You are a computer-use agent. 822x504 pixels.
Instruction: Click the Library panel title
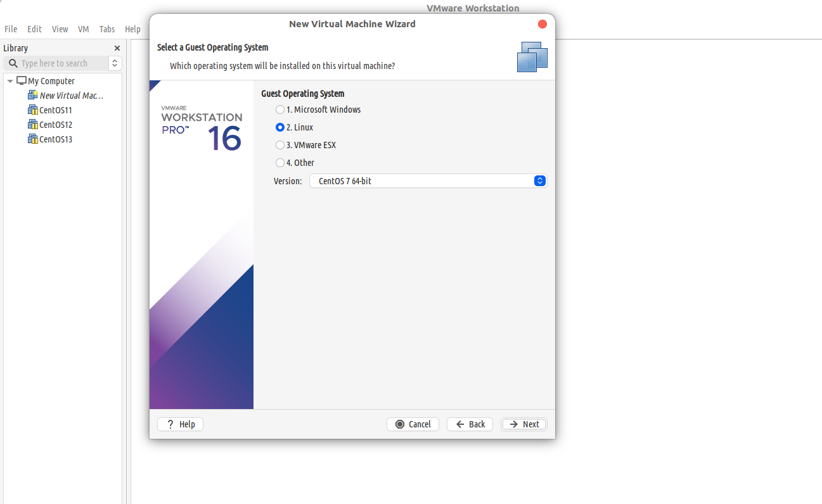pos(16,48)
